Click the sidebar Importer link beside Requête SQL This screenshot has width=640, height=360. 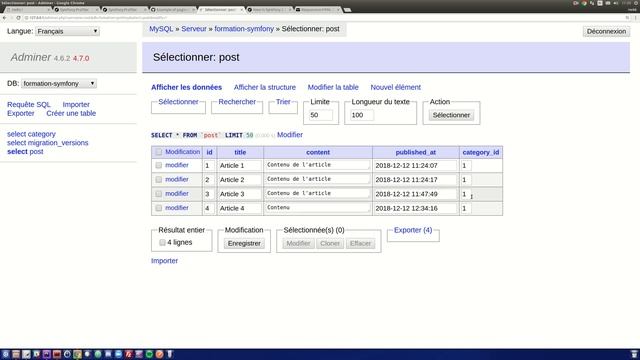click(x=76, y=104)
